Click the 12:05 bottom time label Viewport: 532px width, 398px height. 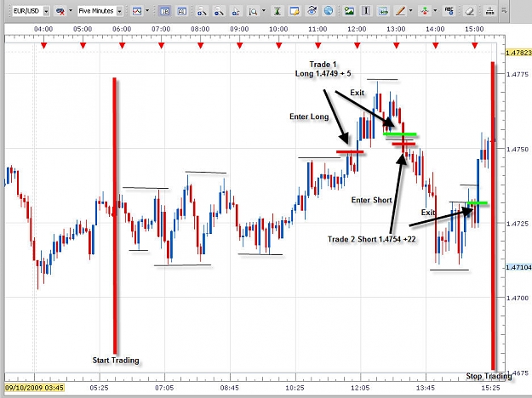(x=360, y=388)
